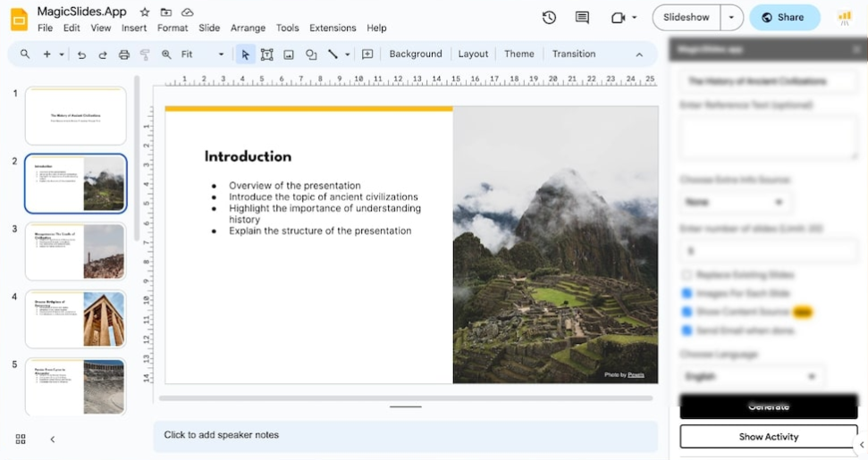The width and height of the screenshot is (868, 460).
Task: Click the Background button
Action: point(416,54)
